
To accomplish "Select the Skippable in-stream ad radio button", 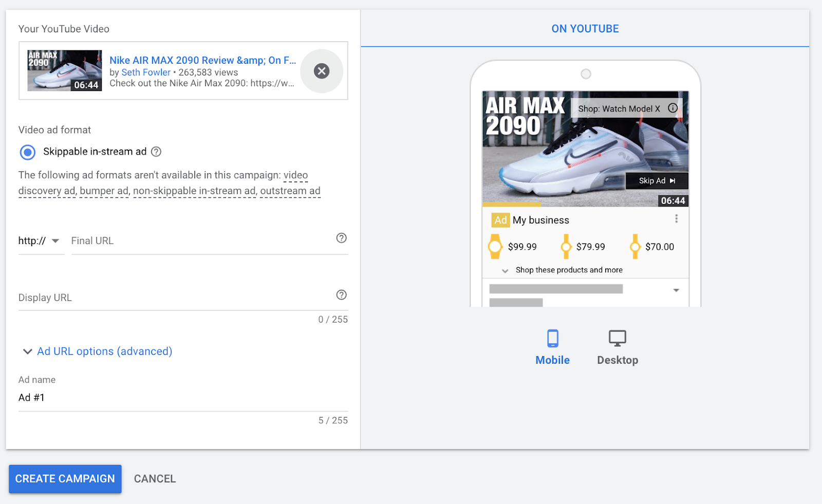I will tap(28, 152).
